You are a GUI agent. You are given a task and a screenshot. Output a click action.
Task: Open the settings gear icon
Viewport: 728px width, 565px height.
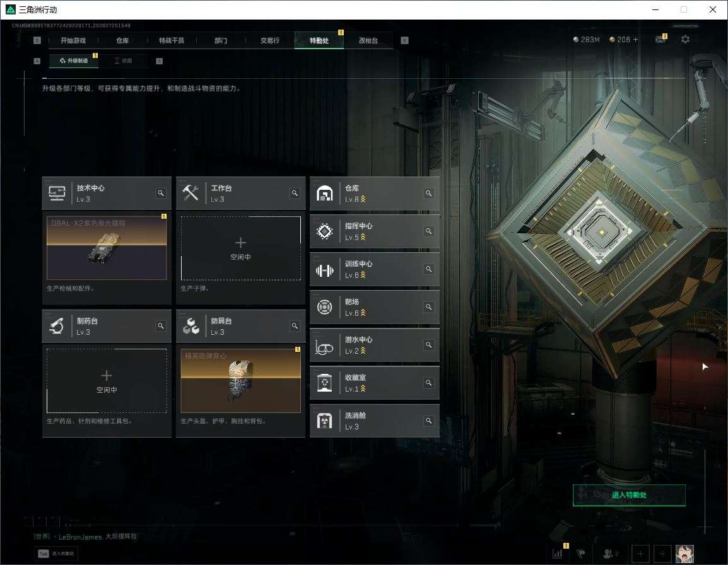(x=685, y=40)
